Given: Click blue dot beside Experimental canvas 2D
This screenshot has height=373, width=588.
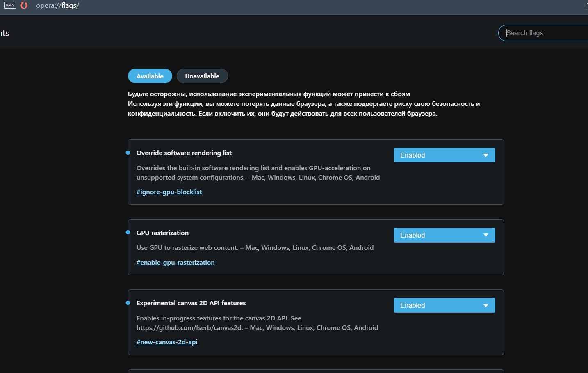Looking at the screenshot, I should [x=128, y=303].
